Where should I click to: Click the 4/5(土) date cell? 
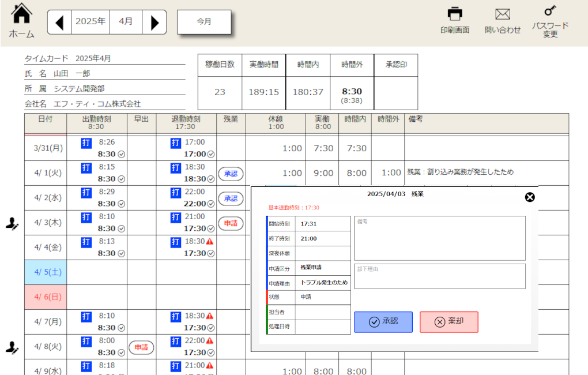pyautogui.click(x=46, y=272)
